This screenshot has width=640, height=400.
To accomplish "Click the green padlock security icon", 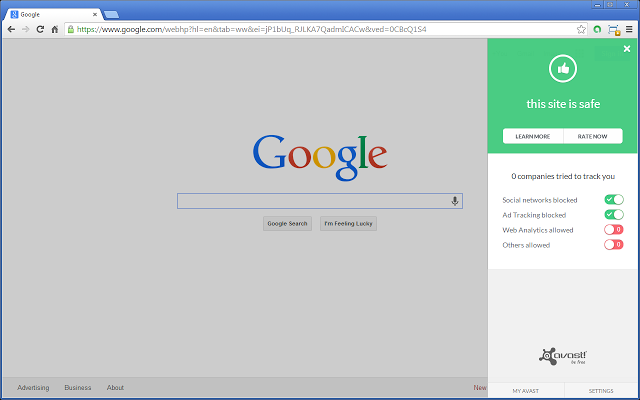I will [71, 29].
